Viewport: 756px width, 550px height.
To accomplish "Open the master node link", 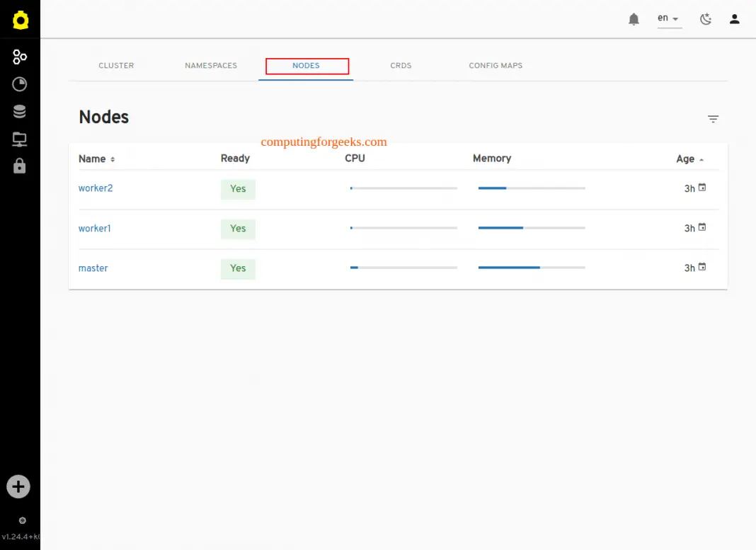I will [93, 268].
